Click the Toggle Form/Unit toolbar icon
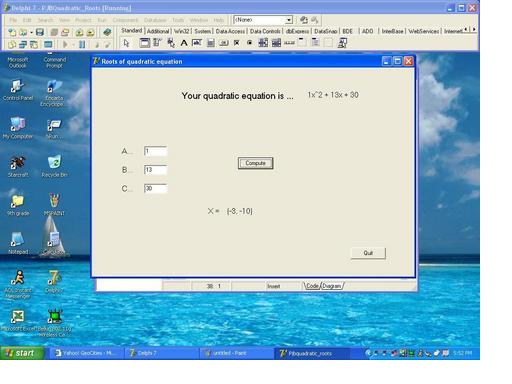 34,44
